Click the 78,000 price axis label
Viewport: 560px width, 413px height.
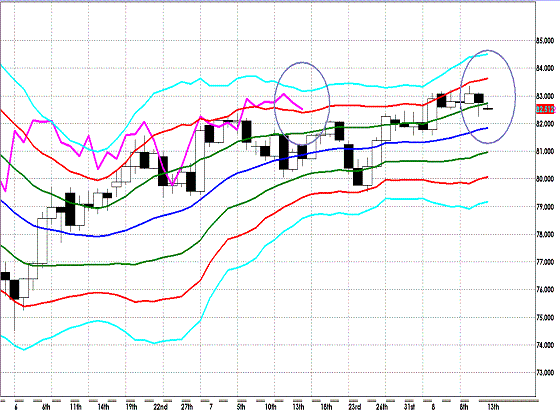pos(545,234)
